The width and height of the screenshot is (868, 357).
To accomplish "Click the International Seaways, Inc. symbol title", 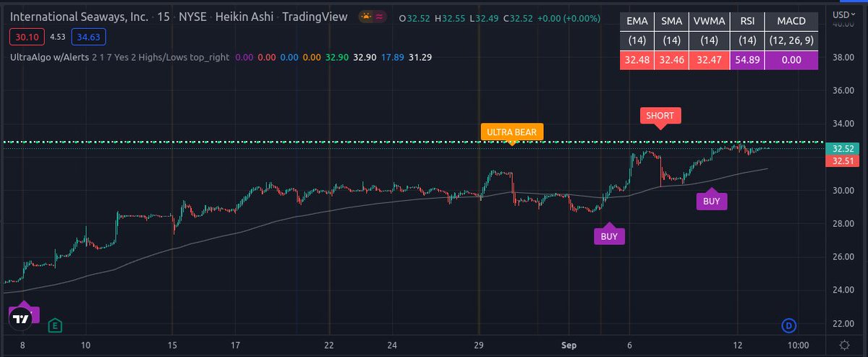I will [77, 17].
